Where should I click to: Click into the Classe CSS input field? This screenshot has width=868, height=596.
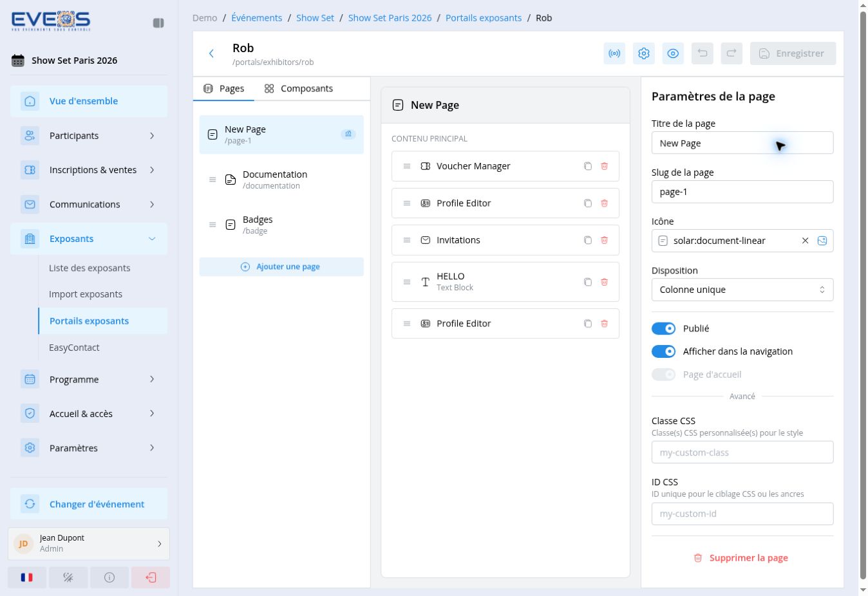point(742,452)
